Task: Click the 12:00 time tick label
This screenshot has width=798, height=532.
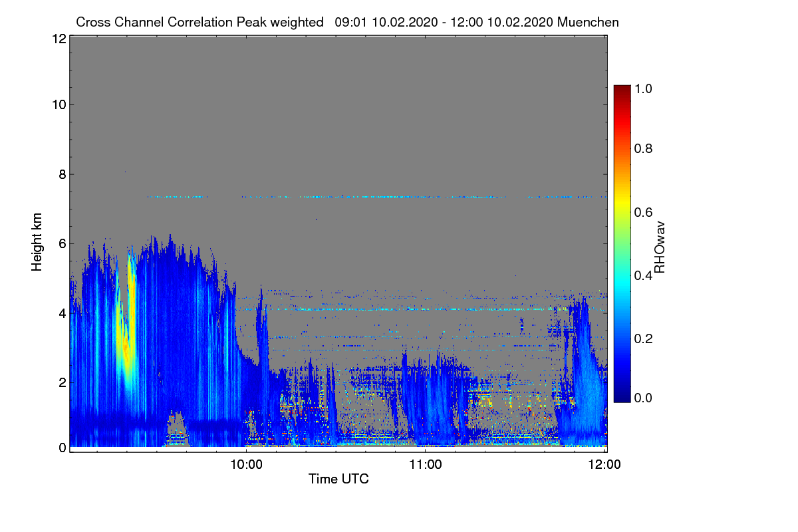Action: point(604,465)
